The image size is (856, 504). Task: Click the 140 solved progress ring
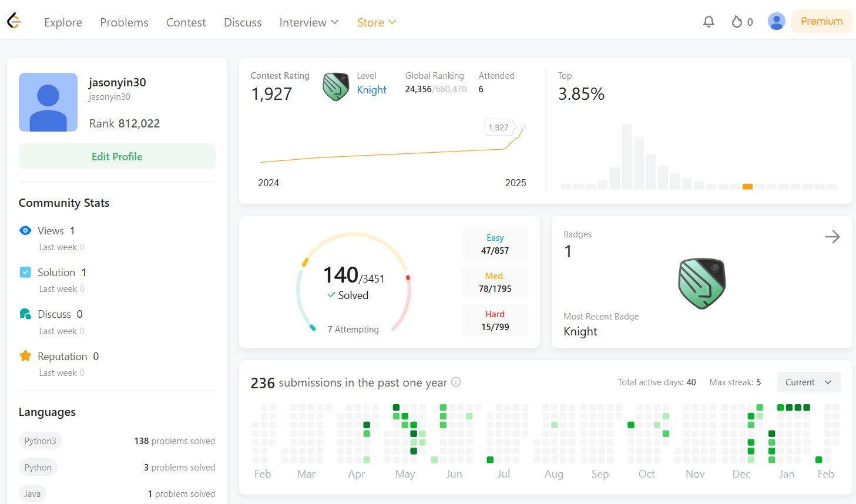coord(354,283)
